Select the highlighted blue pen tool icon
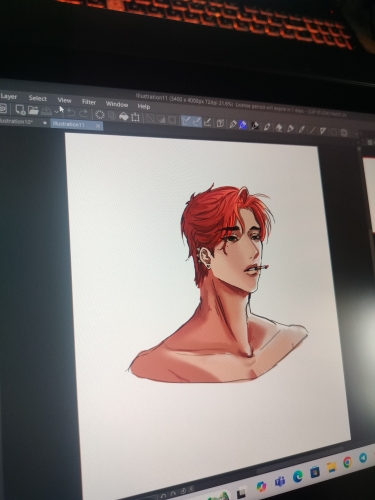This screenshot has height=500, width=375. click(243, 125)
